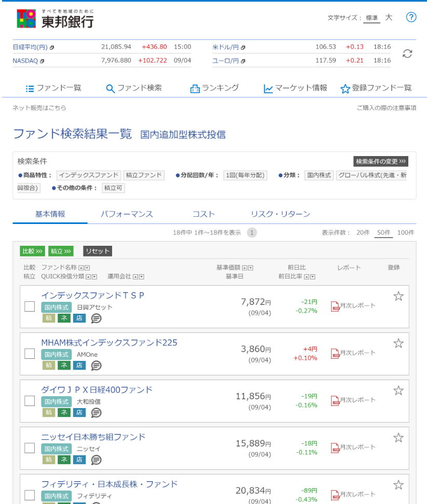This screenshot has width=427, height=504.
Task: Select 50件 display count
Action: click(383, 233)
